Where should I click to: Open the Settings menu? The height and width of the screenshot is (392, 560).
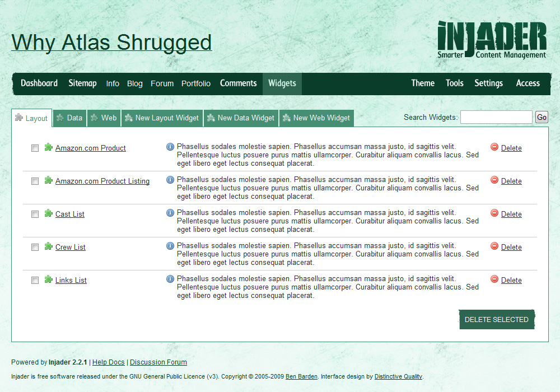click(488, 83)
